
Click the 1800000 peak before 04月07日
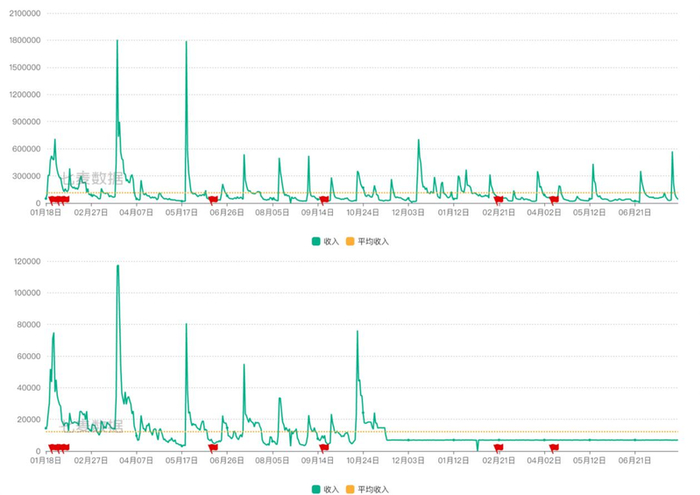click(x=117, y=41)
